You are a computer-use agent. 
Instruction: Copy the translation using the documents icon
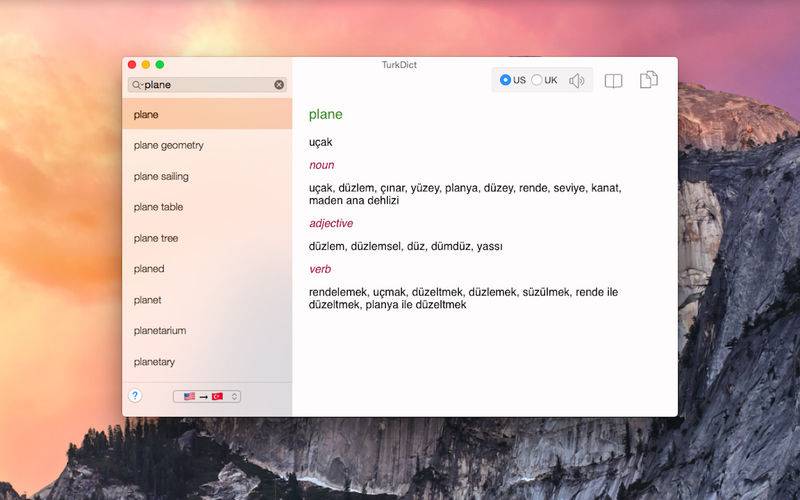[x=649, y=80]
